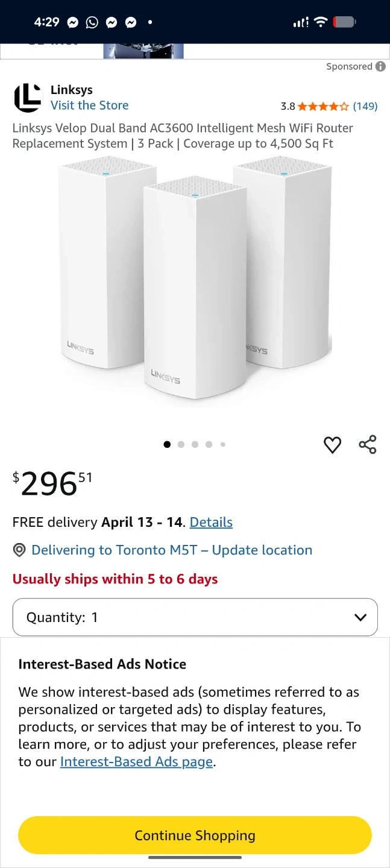The width and height of the screenshot is (390, 868).
Task: Tap the WhatsApp notification icon in status bar
Action: (x=92, y=22)
